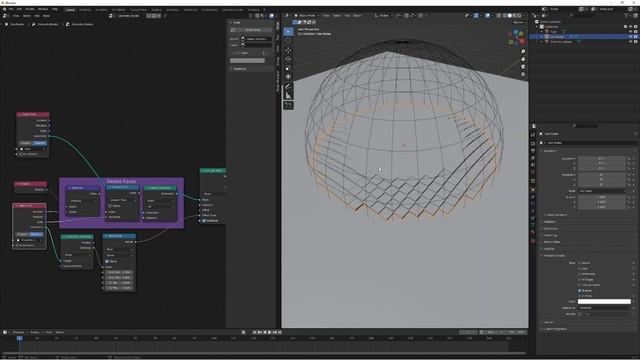The height and width of the screenshot is (360, 640).
Task: Expand the Visibility panel
Action: (x=549, y=249)
